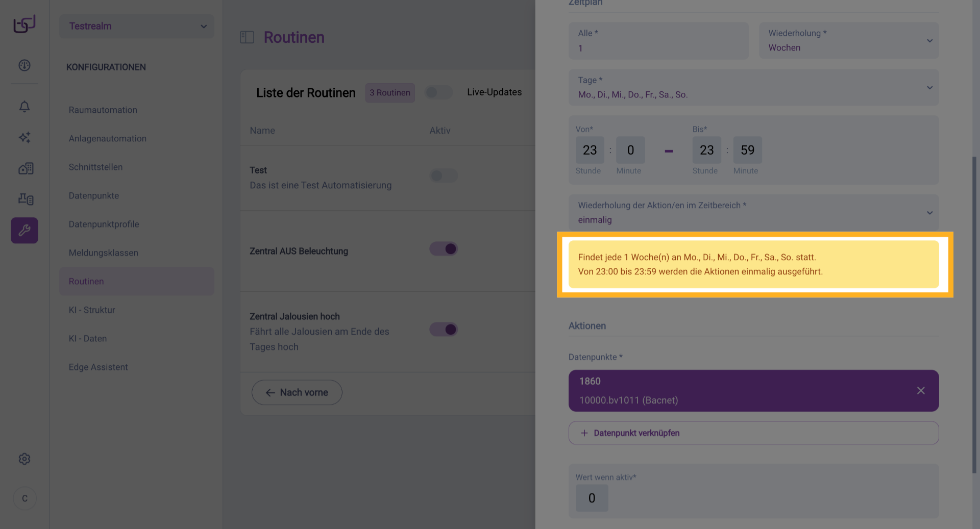Expand the Wiederholung dropdown set to Wochen

coord(848,41)
